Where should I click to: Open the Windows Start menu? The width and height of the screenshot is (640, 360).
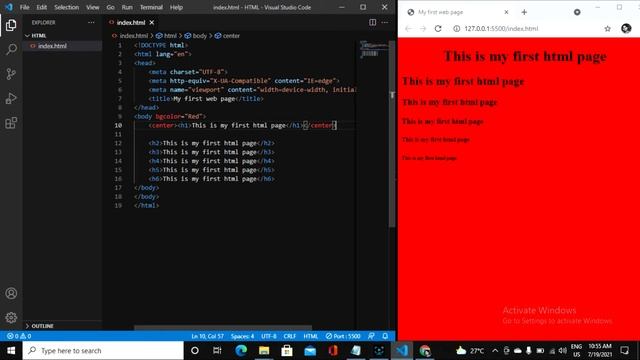coord(11,350)
